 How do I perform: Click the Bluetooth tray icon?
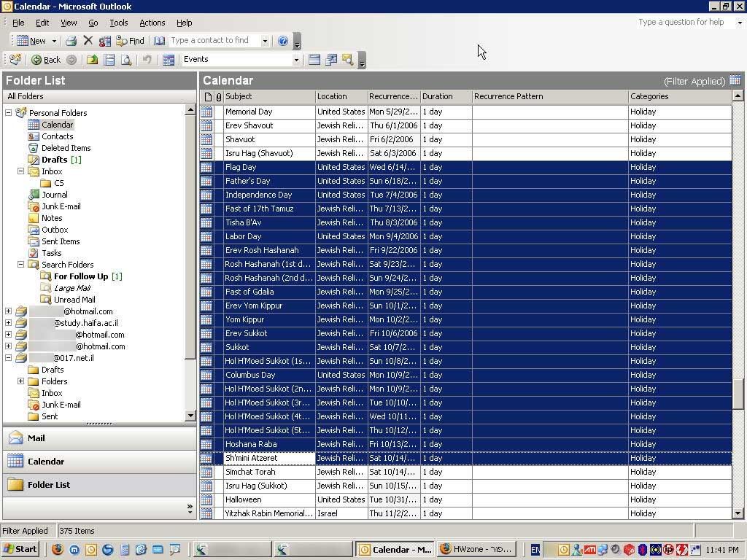click(642, 550)
